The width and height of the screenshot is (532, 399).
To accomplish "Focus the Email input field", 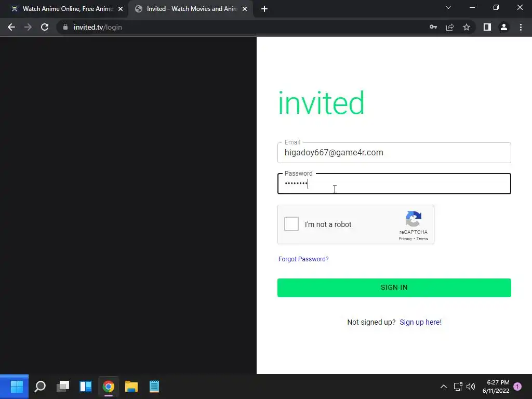I will point(394,153).
